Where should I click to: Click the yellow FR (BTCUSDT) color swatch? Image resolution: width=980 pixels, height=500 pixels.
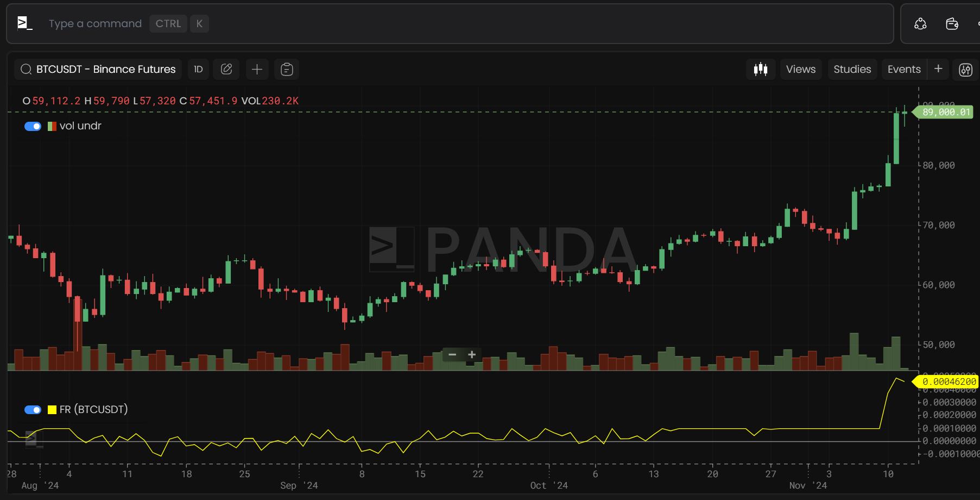[52, 410]
